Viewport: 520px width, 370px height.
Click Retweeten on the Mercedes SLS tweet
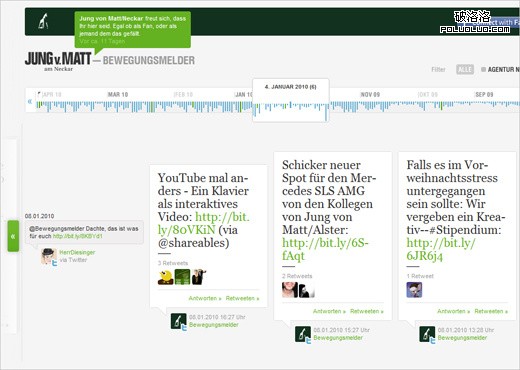367,311
